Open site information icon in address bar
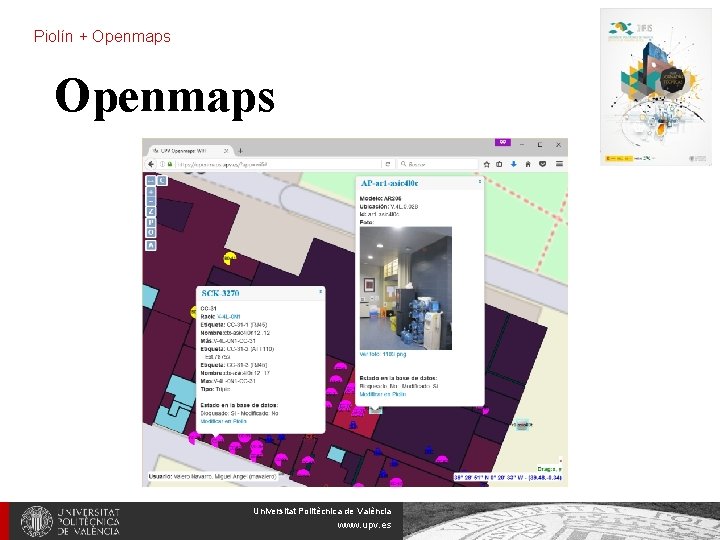 [x=162, y=164]
